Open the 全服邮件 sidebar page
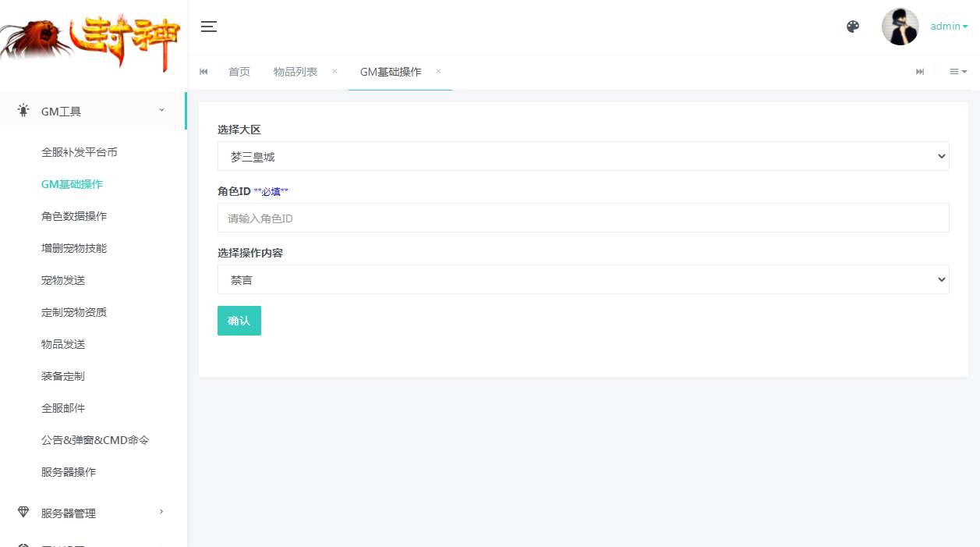Screen dimensions: 980x547 point(62,407)
